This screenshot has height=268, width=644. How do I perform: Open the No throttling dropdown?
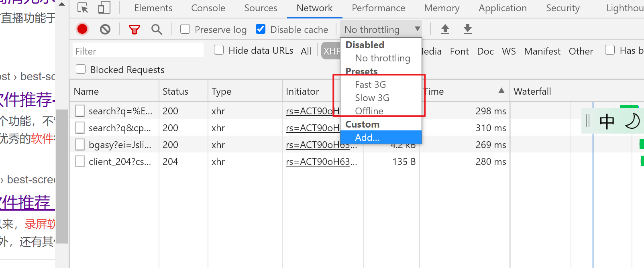coord(381,29)
